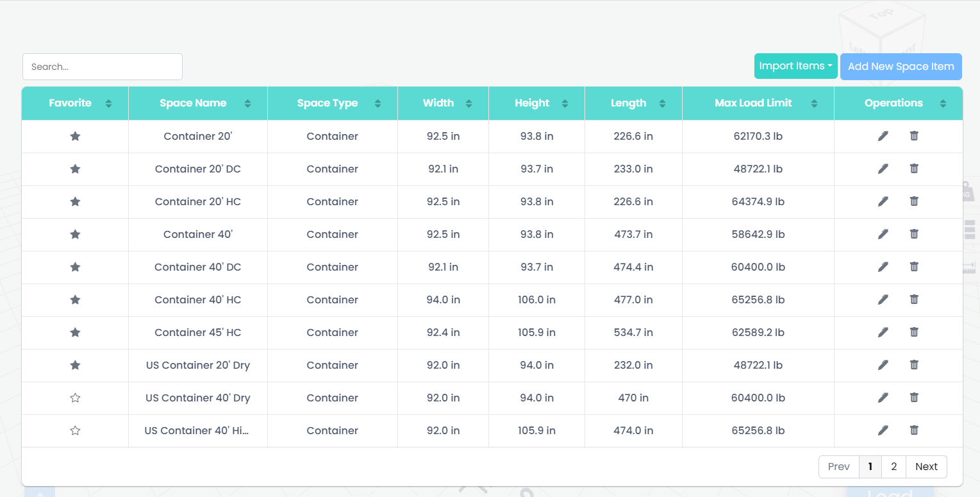Select the Container 45' HC name cell
980x497 pixels.
point(198,332)
